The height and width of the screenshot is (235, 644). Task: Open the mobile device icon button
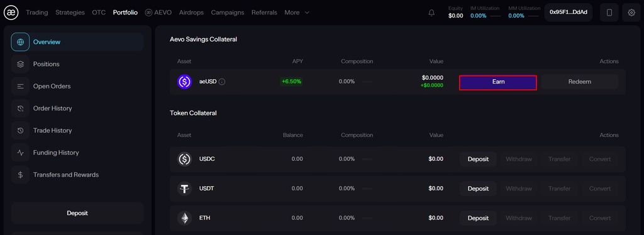609,13
